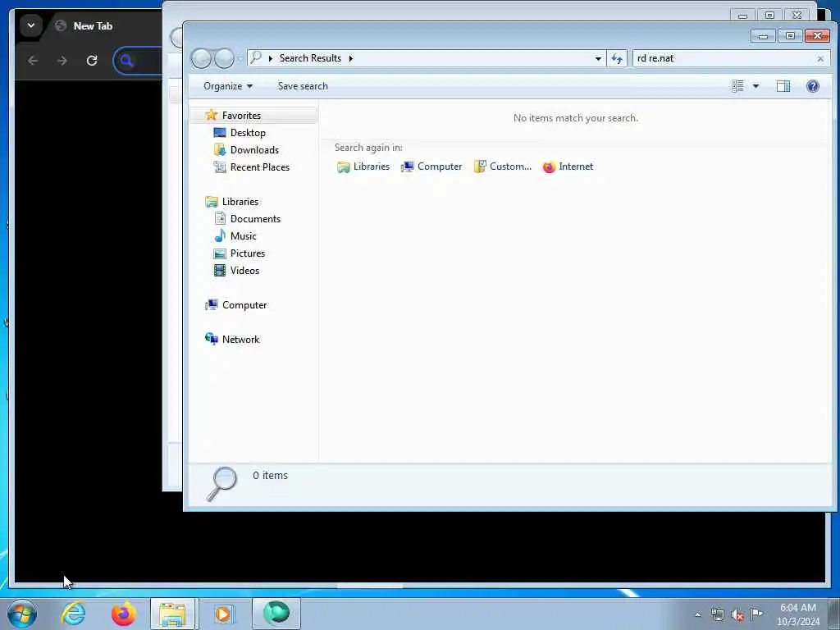Show hidden system tray icons
Image resolution: width=840 pixels, height=630 pixels.
(x=697, y=614)
